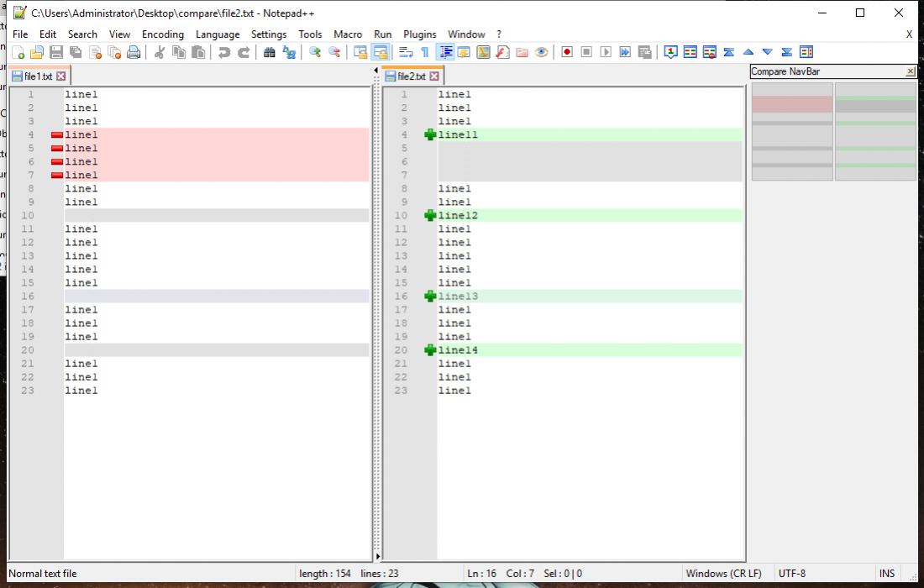Run Compare using the compare icon
924x588 pixels.
click(690, 52)
